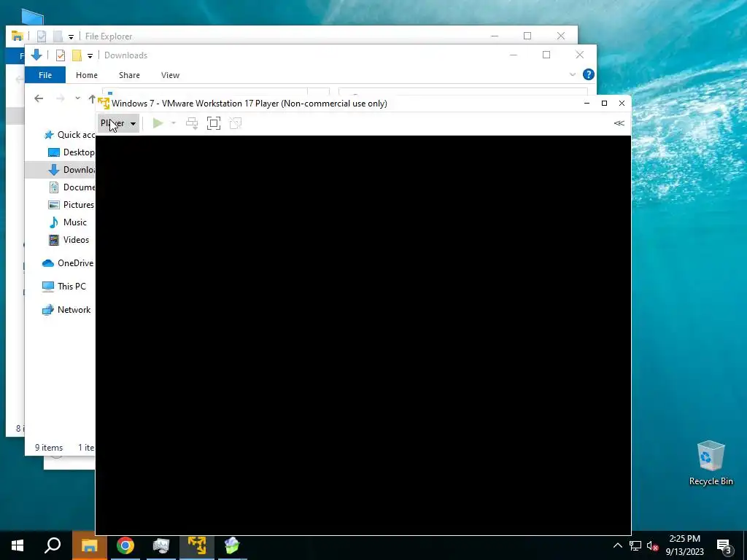Open the Home ribbon tab in Downloads

pyautogui.click(x=87, y=75)
